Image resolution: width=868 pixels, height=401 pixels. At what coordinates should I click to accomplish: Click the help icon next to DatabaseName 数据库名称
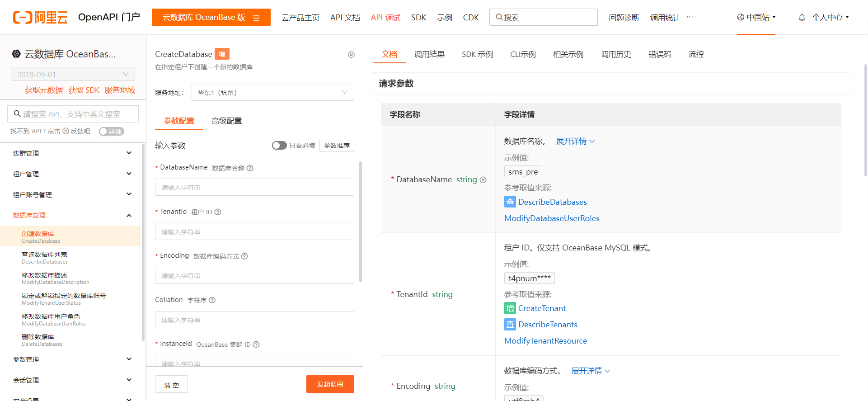coord(250,168)
